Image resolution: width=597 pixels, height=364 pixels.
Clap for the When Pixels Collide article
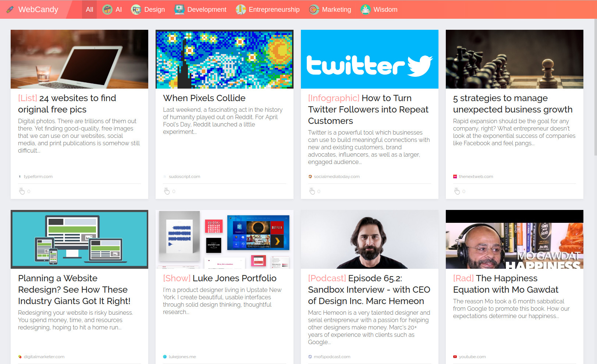pos(167,191)
